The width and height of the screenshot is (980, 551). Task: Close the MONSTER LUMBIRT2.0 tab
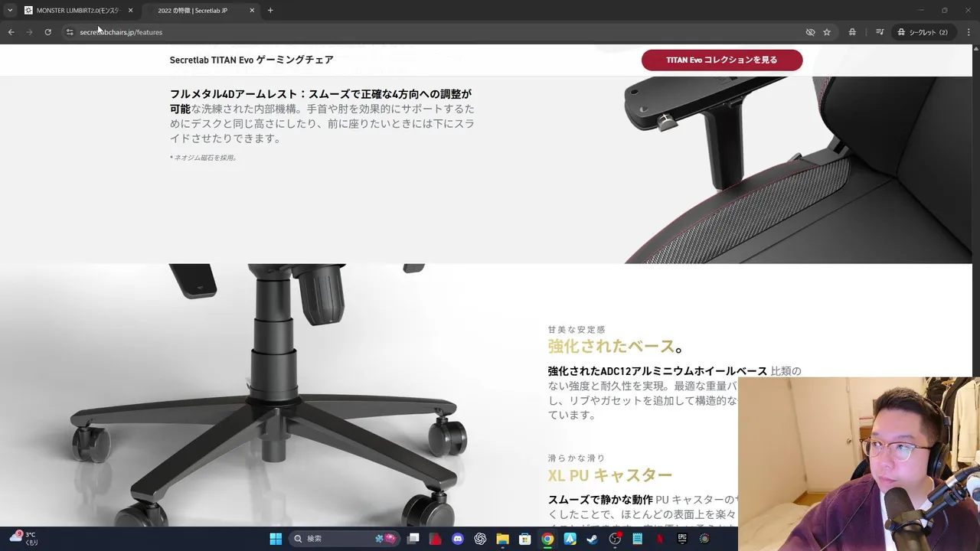pyautogui.click(x=130, y=11)
